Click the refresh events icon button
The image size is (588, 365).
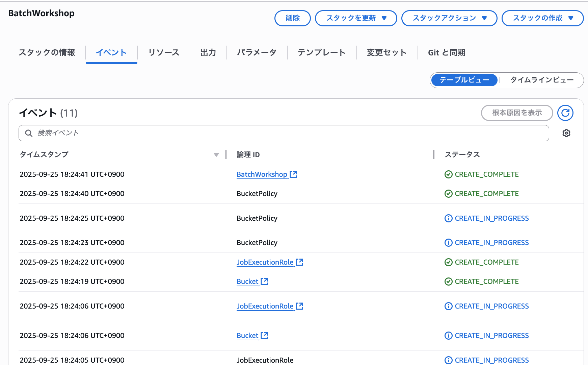(565, 113)
